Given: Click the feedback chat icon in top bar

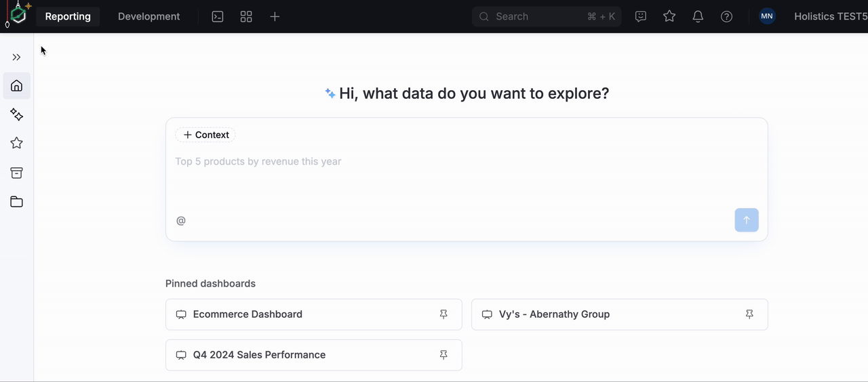Looking at the screenshot, I should (641, 16).
